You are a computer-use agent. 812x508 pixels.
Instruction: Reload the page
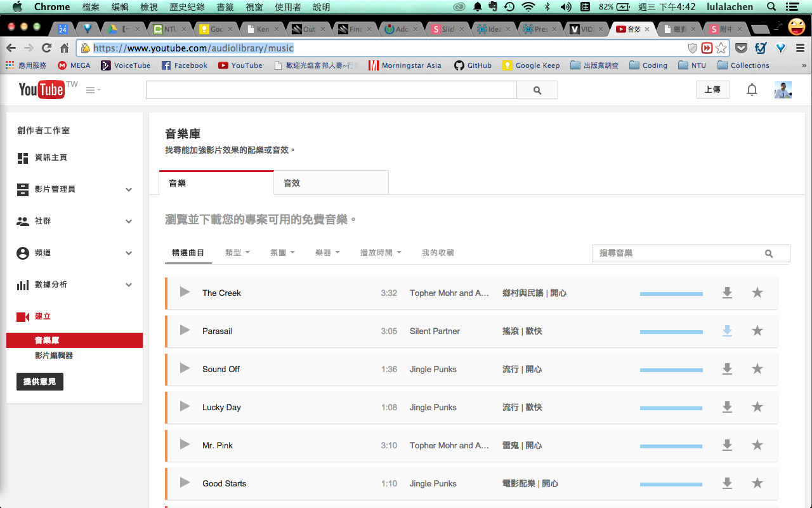[x=46, y=48]
